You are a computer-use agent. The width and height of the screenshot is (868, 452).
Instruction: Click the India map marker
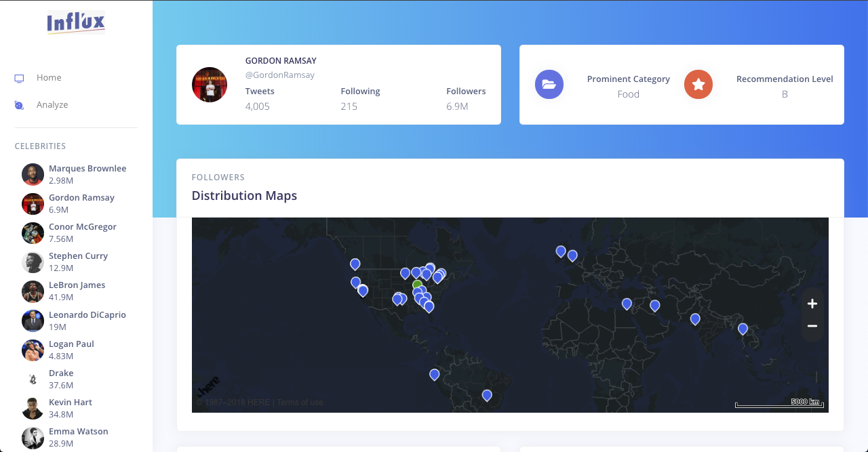[x=695, y=319]
